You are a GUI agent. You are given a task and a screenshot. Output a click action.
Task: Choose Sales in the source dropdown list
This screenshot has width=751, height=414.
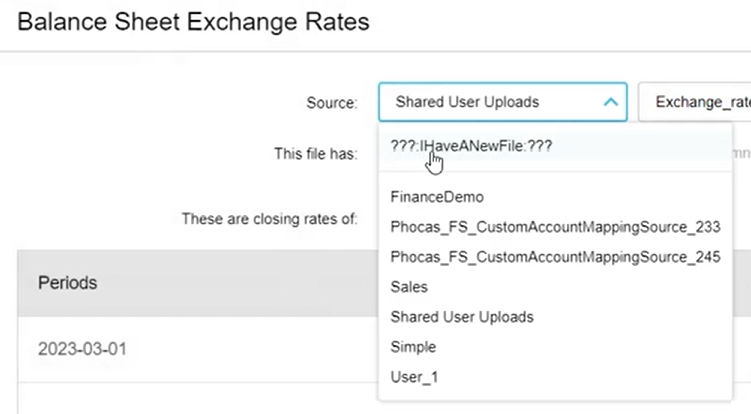coord(409,287)
